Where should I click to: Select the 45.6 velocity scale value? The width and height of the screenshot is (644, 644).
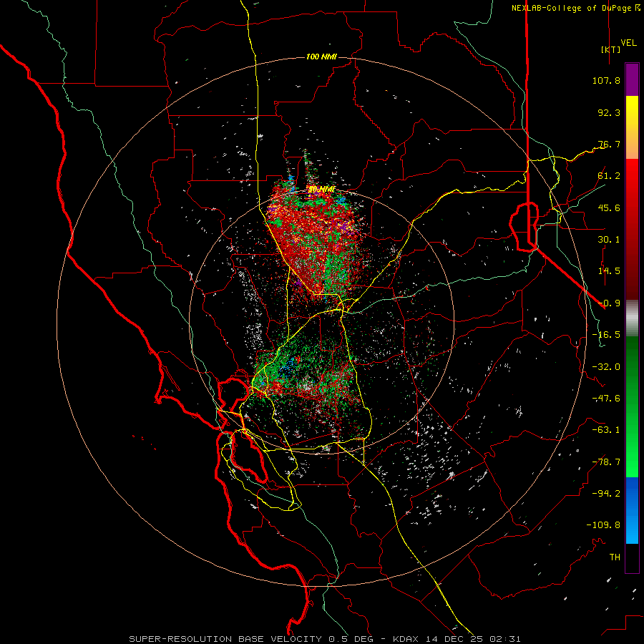[609, 208]
